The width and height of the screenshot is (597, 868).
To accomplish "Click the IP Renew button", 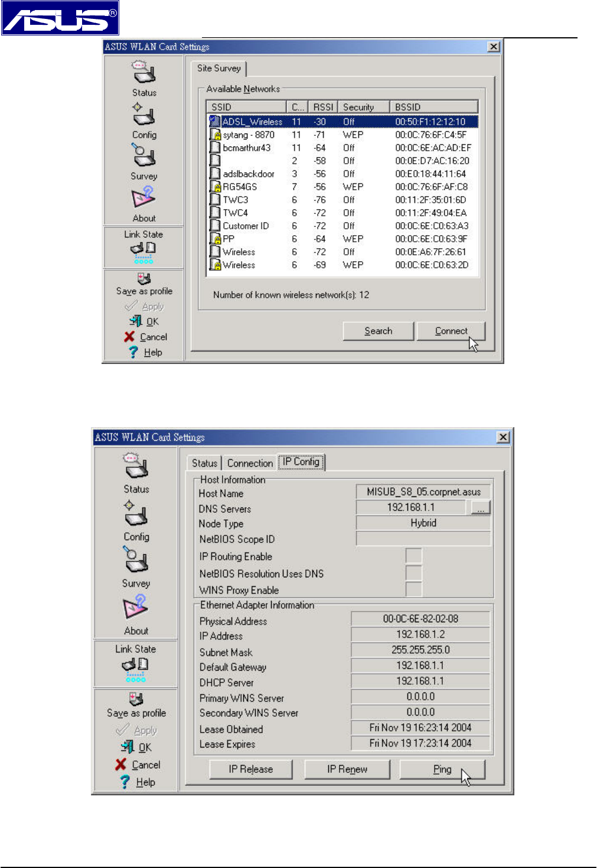I will click(x=347, y=769).
